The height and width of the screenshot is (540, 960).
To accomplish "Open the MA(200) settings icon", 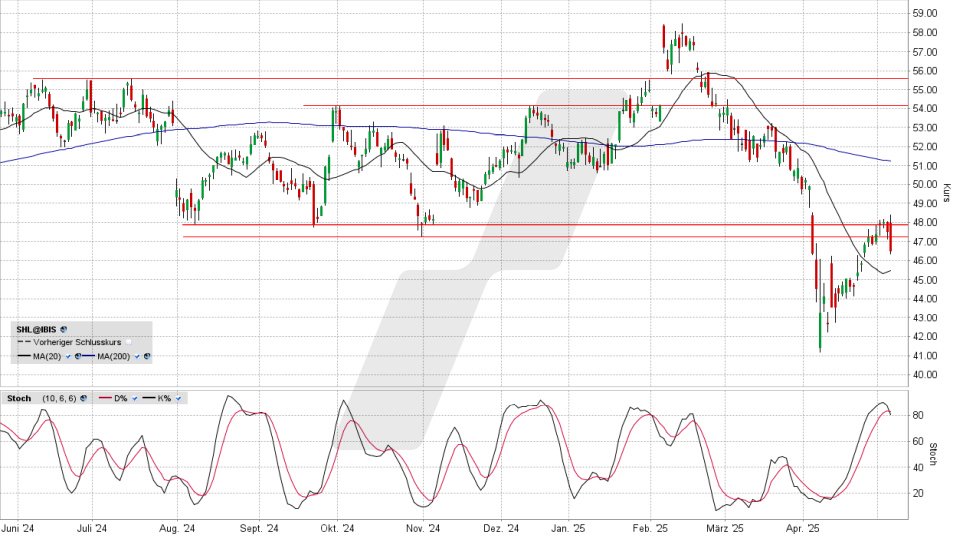I will pyautogui.click(x=147, y=356).
